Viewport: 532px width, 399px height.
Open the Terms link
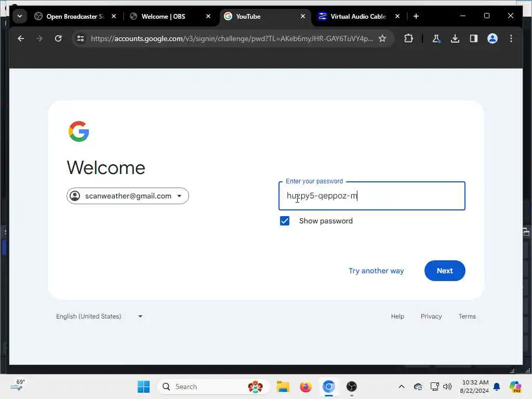coord(467,316)
